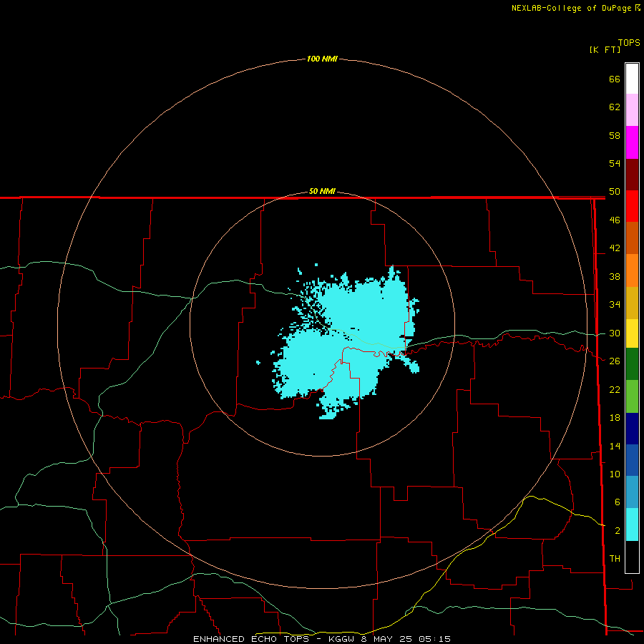Click the legend label 50

coord(615,191)
